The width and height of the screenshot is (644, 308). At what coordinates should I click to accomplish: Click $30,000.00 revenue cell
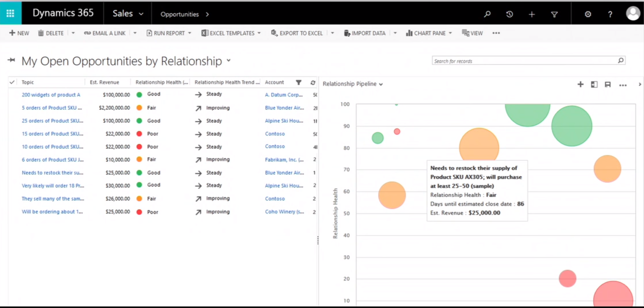click(x=117, y=186)
